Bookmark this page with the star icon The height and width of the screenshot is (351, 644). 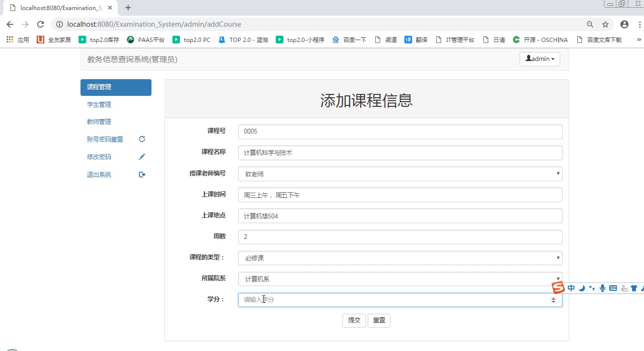coord(605,24)
